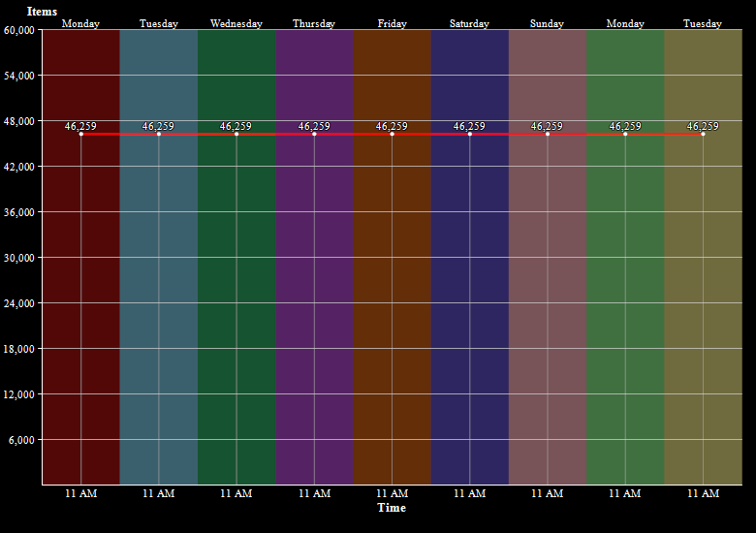Click the "Time" x-axis title
Viewport: 756px width, 533px height.
point(392,508)
